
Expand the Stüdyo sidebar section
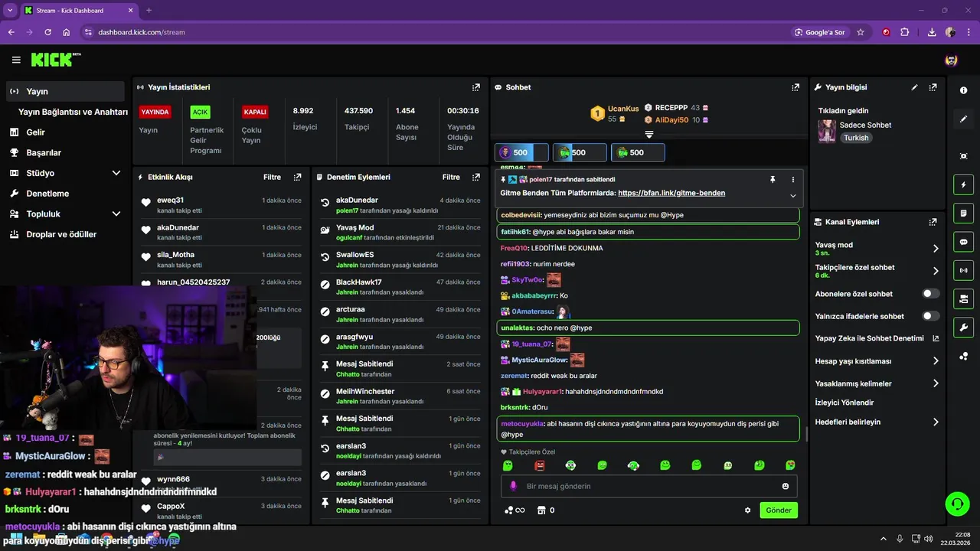[116, 173]
